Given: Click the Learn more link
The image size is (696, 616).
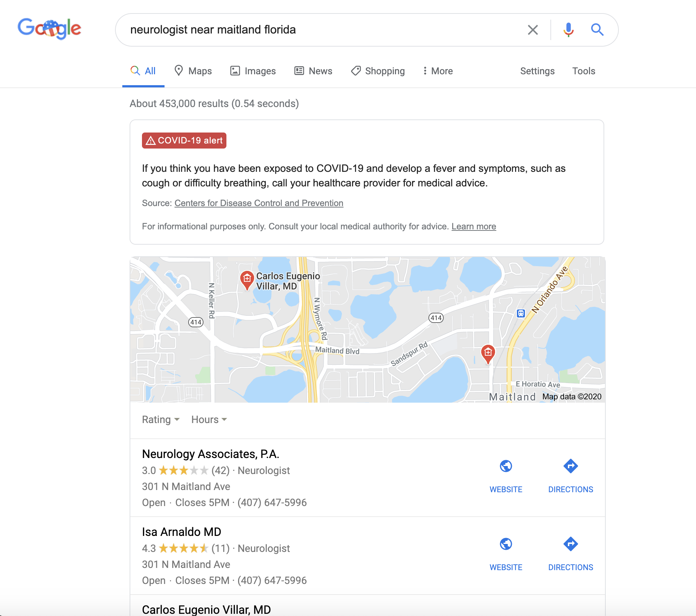Looking at the screenshot, I should click(474, 226).
